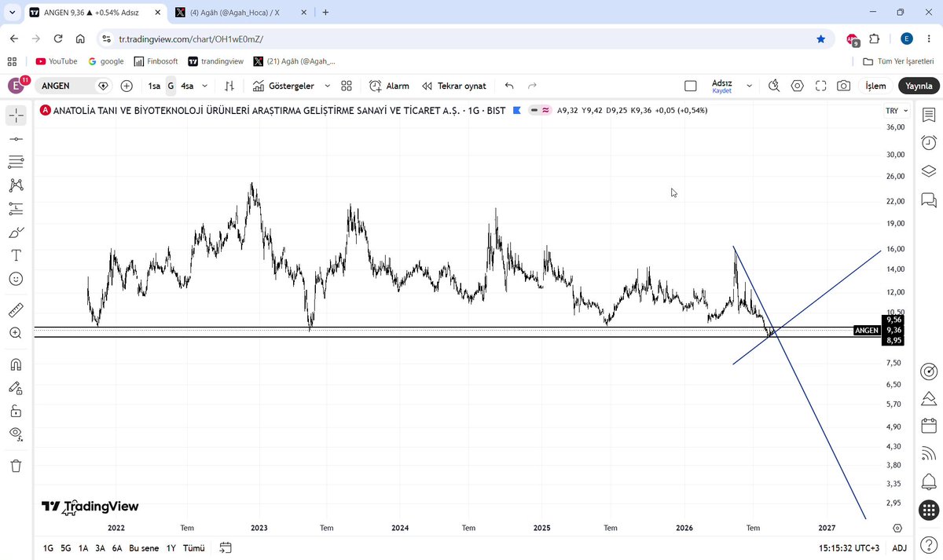
Task: Open forecasting and measurement tools
Action: click(16, 209)
